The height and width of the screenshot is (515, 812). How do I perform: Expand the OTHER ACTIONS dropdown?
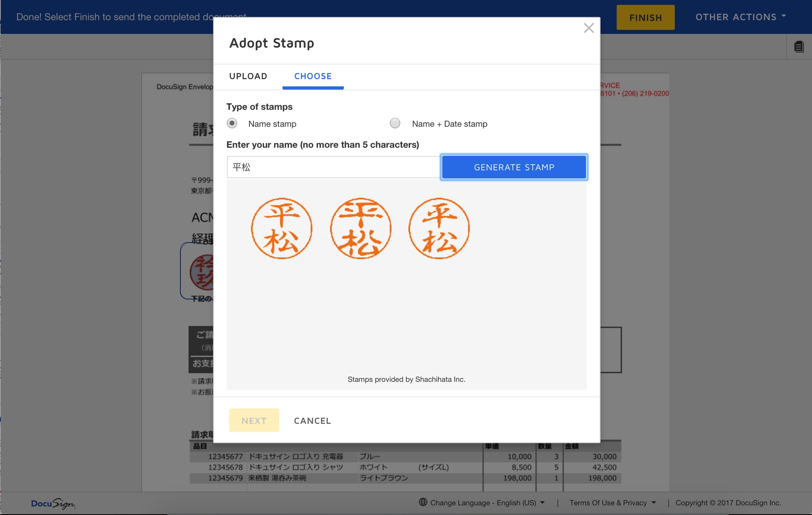tap(740, 17)
